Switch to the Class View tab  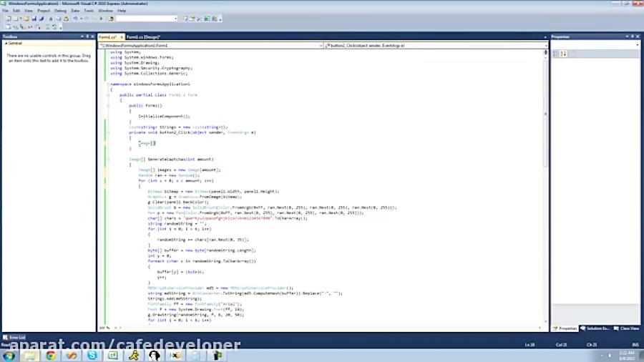[626, 328]
